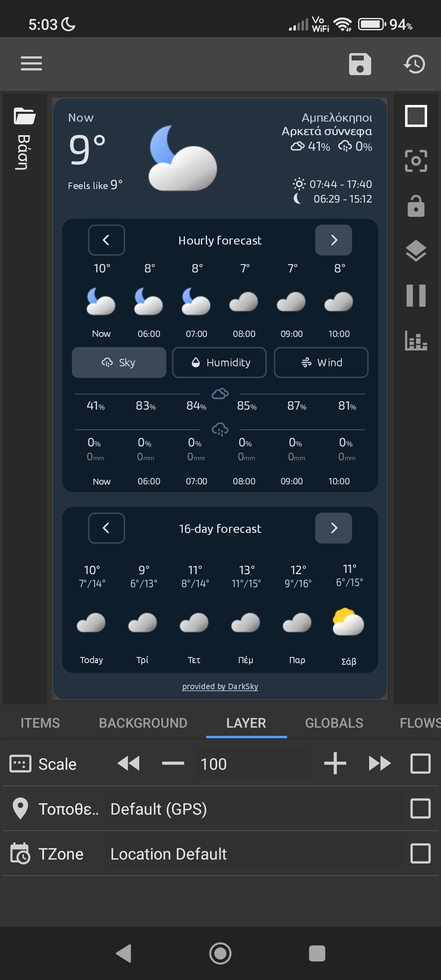The height and width of the screenshot is (980, 441).
Task: Switch to the GLOBALS tab
Action: pos(334,723)
